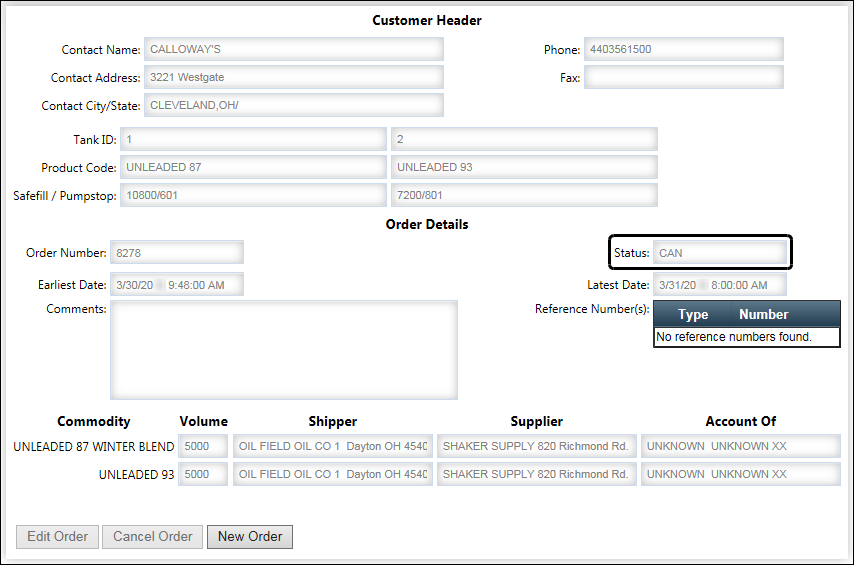This screenshot has height=565, width=854.
Task: Click the UNLEADED 93 Product Code field
Action: [x=524, y=167]
